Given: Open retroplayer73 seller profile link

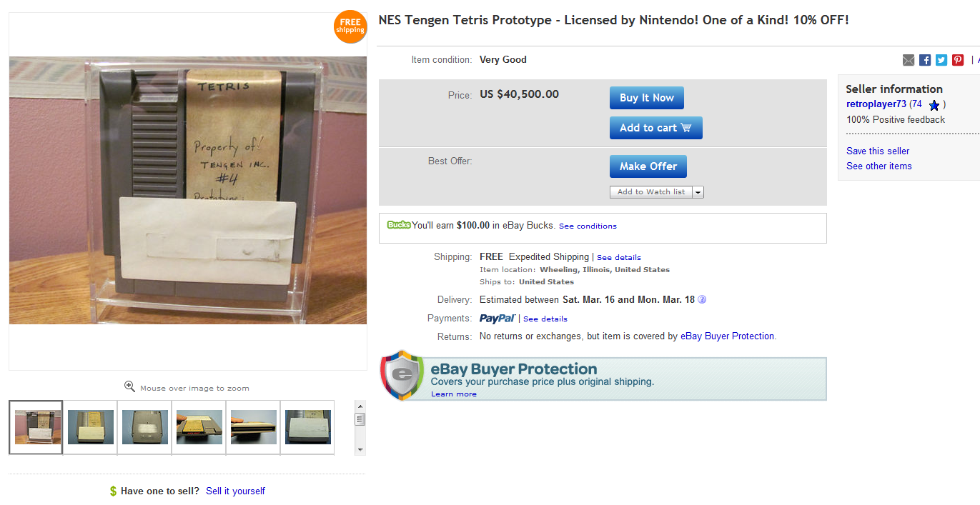Looking at the screenshot, I should (x=876, y=104).
